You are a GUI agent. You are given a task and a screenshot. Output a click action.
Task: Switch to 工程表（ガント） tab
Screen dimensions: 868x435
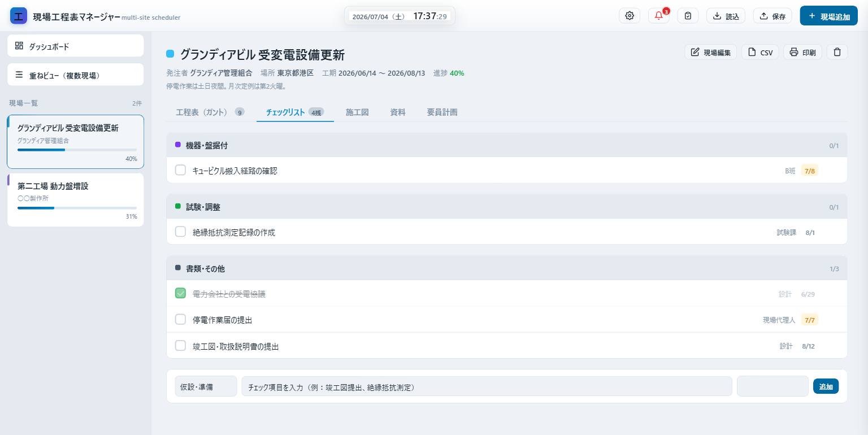(x=210, y=112)
